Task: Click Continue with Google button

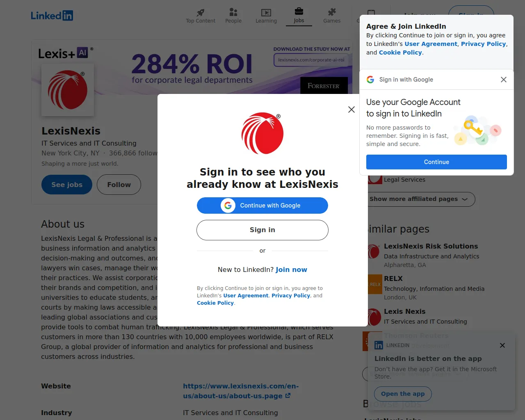Action: point(262,205)
